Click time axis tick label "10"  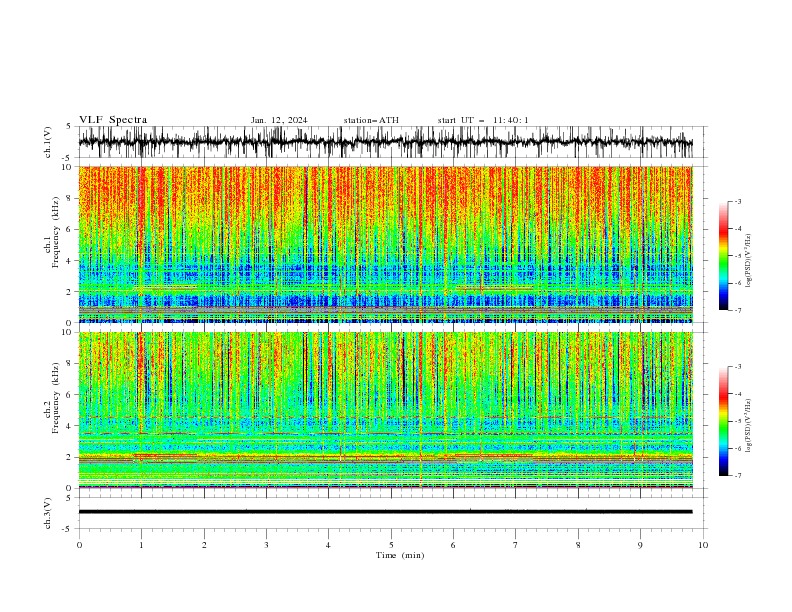tap(703, 545)
